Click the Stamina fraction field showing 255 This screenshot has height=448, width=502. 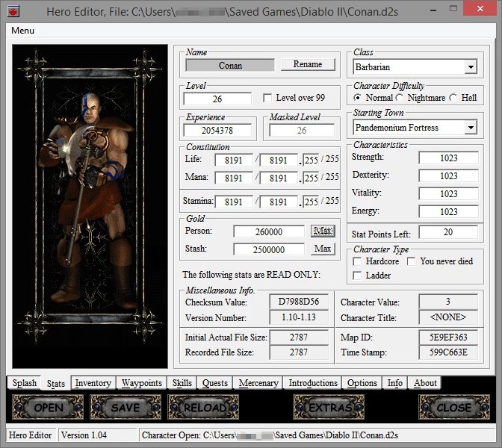point(312,202)
